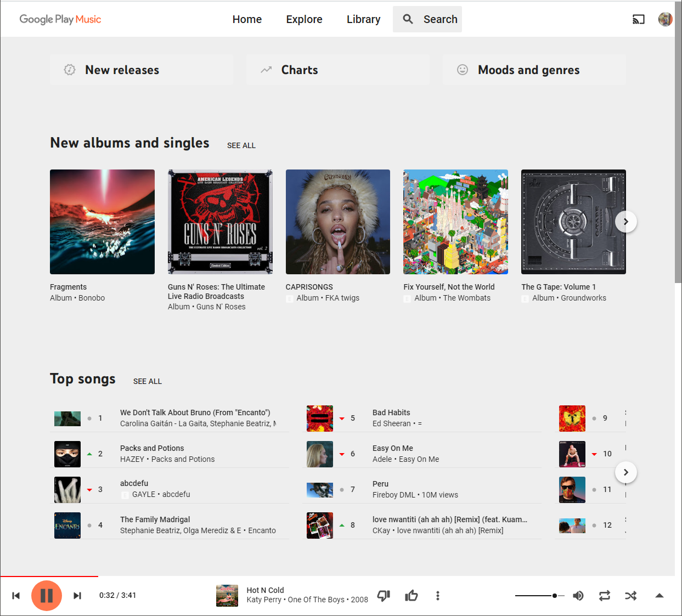This screenshot has width=682, height=616.
Task: Click the search magnifier icon
Action: point(408,19)
